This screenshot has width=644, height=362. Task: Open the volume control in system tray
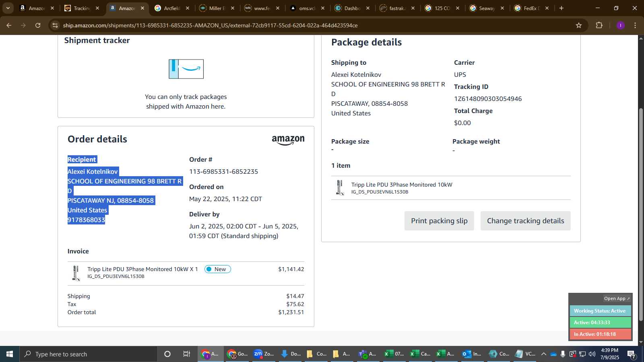coord(592,354)
